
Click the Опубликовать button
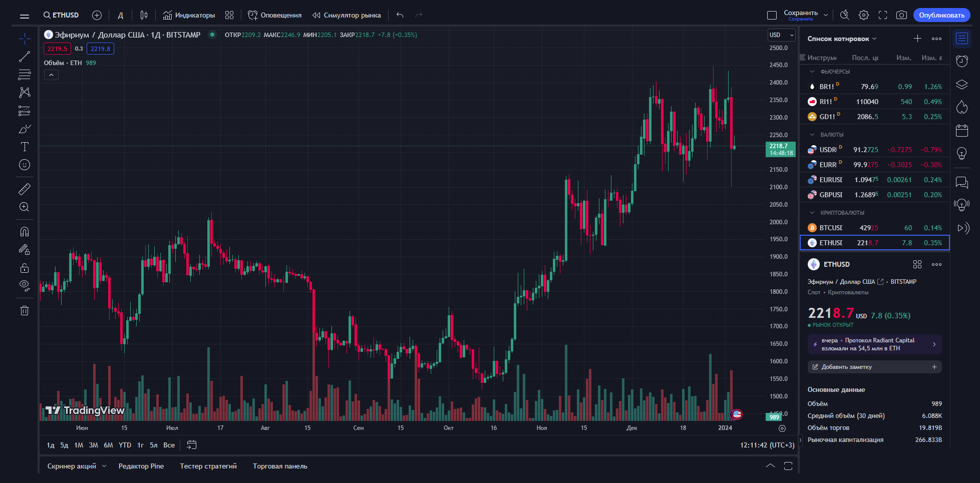click(941, 15)
